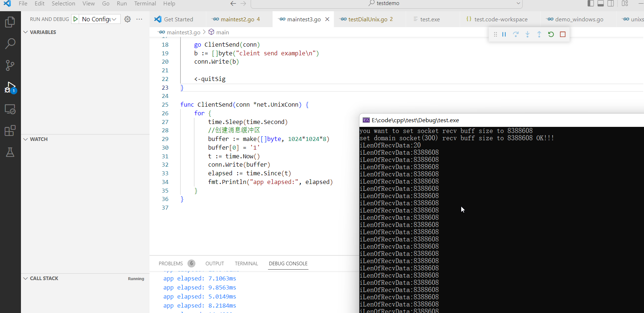This screenshot has height=313, width=644.
Task: Open the Explorer view in activity bar
Action: click(x=10, y=22)
